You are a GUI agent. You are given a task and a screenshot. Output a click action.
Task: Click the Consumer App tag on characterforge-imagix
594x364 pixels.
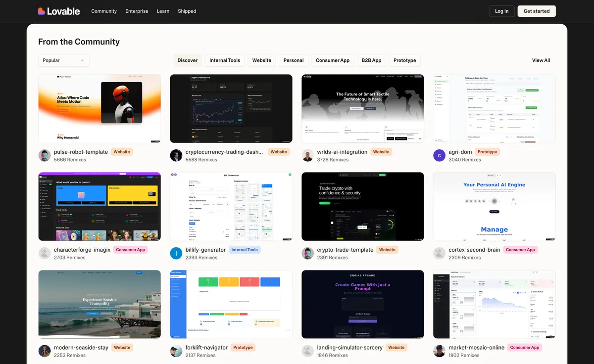pos(131,250)
